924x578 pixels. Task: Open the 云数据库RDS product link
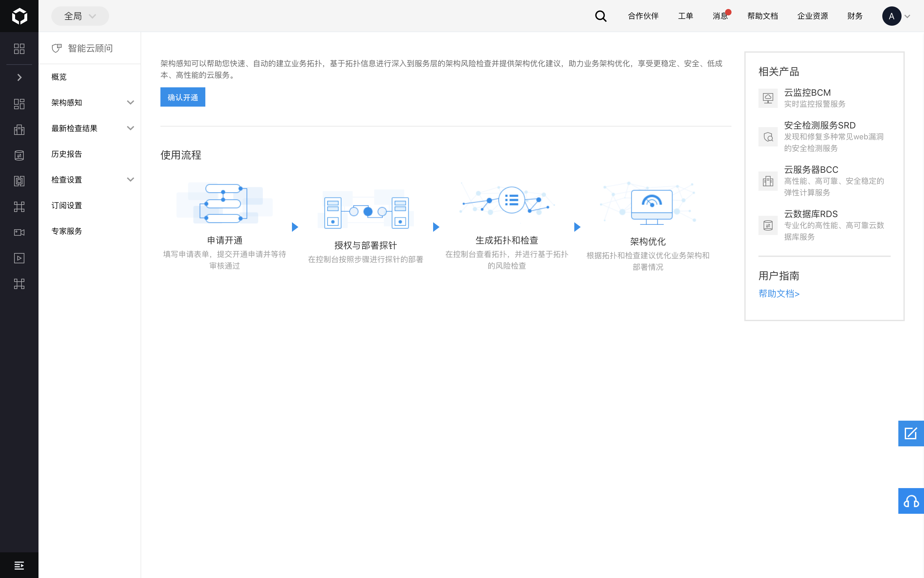[x=811, y=214]
